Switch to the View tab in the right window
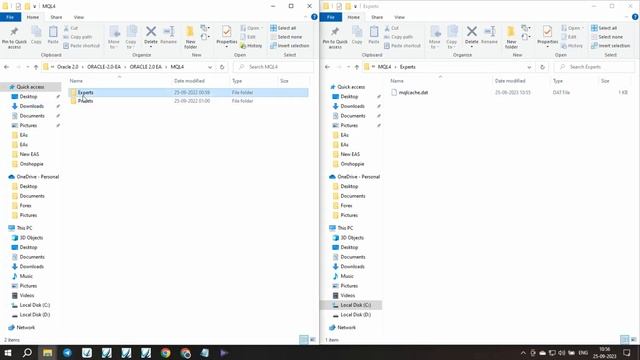Viewport: 640px width, 360px height. click(399, 17)
